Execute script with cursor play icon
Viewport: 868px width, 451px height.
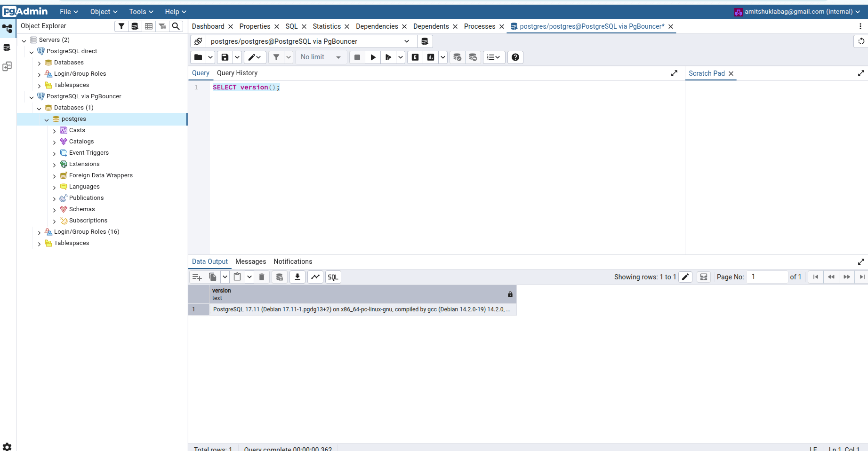click(388, 57)
